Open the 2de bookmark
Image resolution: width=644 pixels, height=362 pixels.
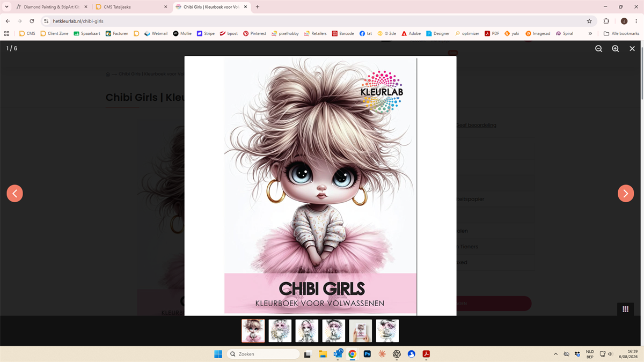386,33
